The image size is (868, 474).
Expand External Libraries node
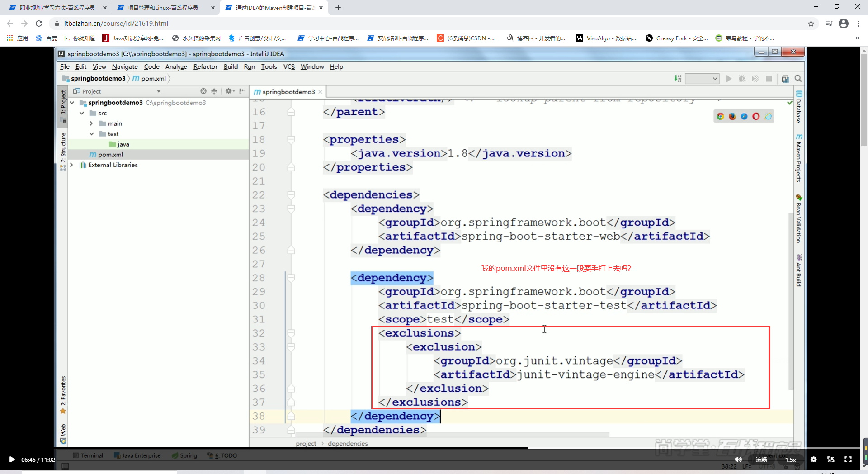pos(72,165)
